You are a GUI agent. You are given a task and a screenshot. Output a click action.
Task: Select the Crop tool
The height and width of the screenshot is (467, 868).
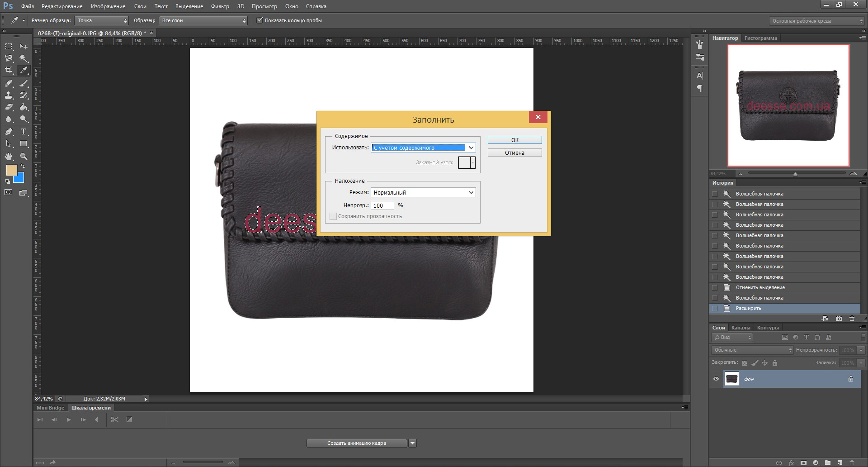point(9,70)
